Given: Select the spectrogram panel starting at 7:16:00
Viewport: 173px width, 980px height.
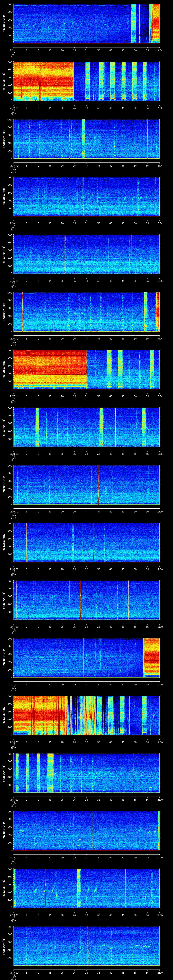Looking at the screenshot, I should pos(87,888).
